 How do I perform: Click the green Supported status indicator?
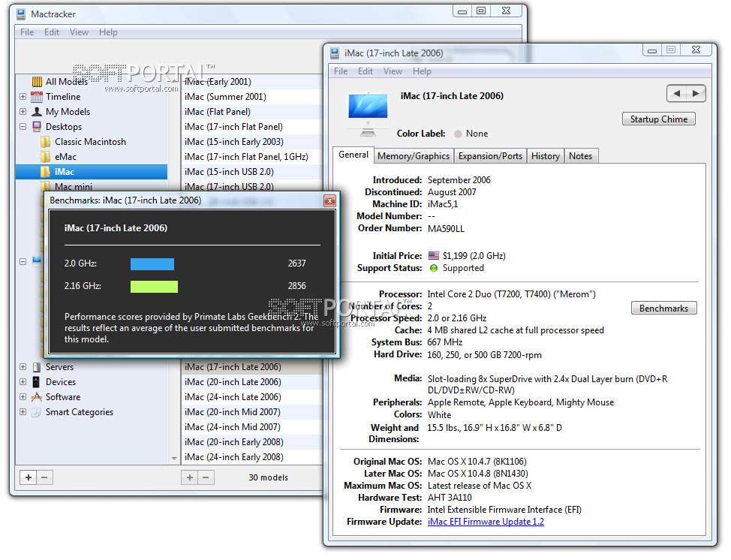[x=434, y=268]
